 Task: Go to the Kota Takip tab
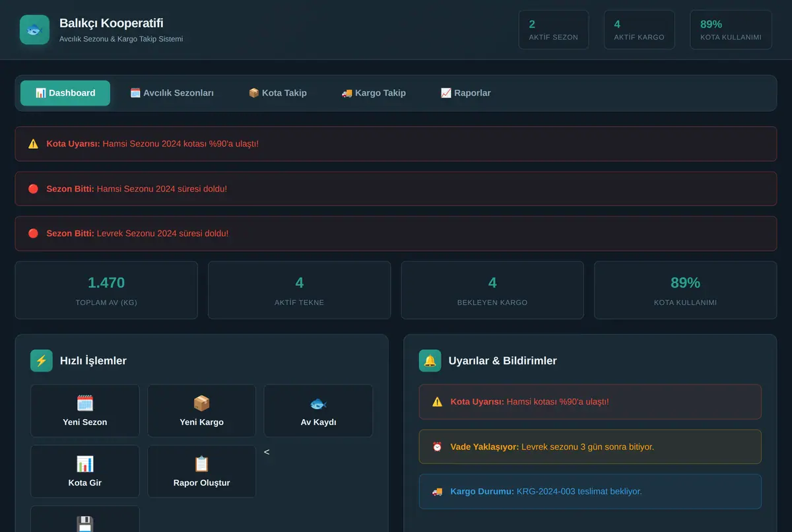[x=277, y=93]
